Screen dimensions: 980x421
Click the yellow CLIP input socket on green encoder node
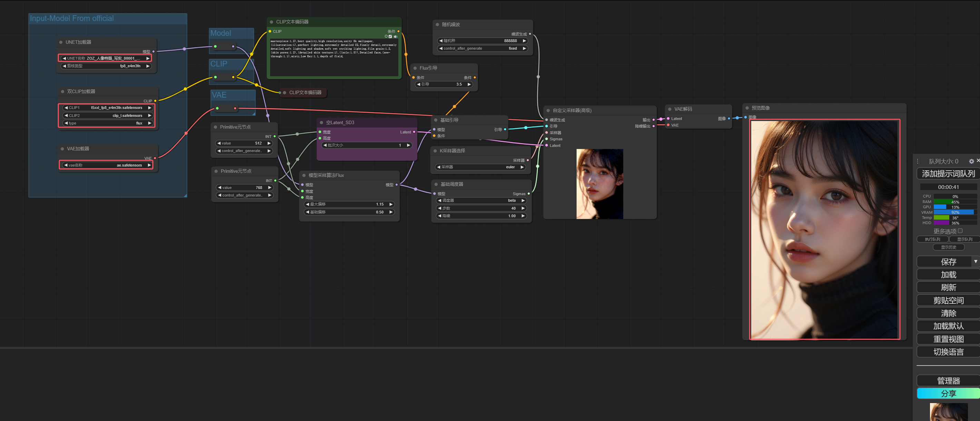tap(270, 31)
